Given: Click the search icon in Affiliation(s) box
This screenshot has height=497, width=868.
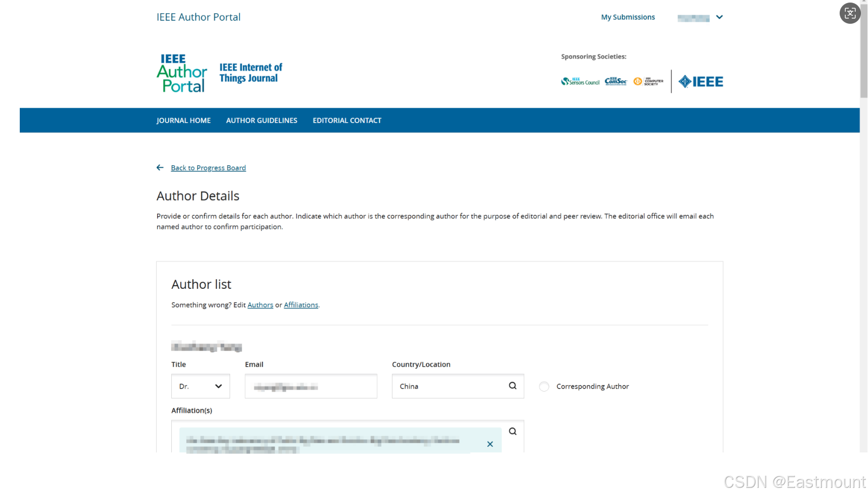Looking at the screenshot, I should click(x=513, y=432).
